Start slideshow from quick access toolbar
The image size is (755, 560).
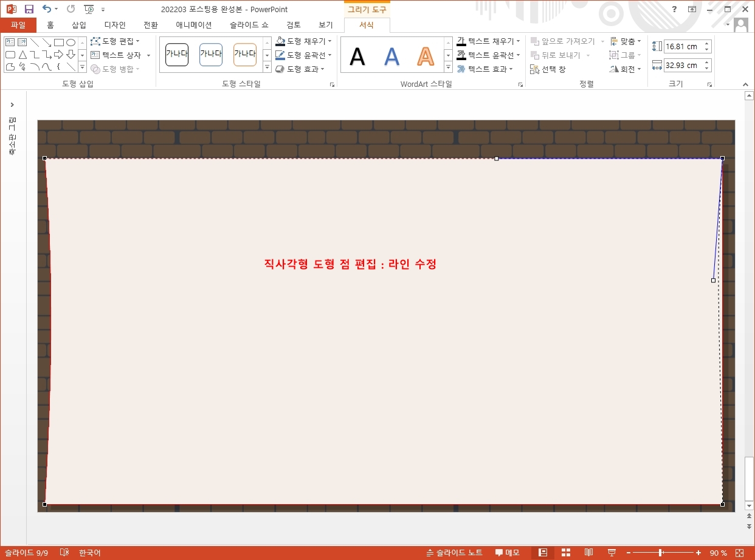click(x=89, y=9)
